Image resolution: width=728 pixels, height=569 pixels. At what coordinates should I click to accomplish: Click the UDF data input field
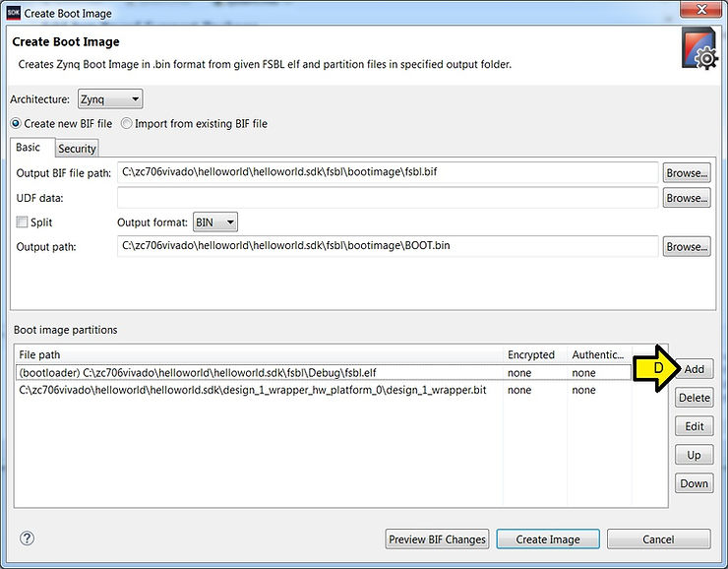(x=387, y=198)
